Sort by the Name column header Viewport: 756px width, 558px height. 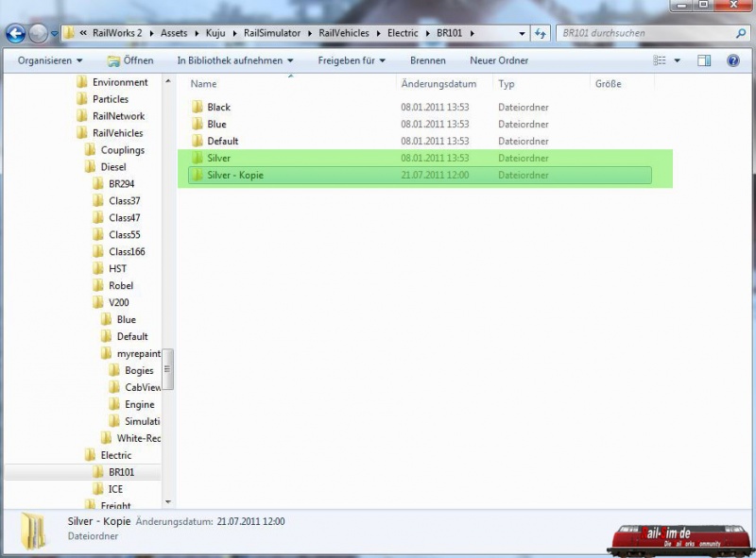(x=203, y=84)
